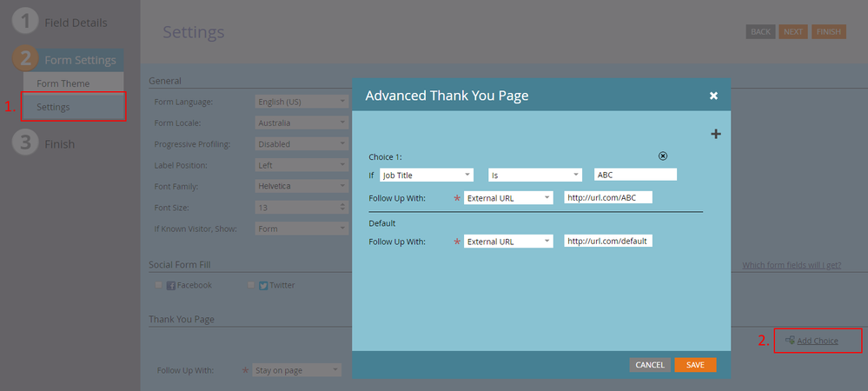Click the plus icon to add a choice
This screenshot has width=868, height=391.
[716, 134]
